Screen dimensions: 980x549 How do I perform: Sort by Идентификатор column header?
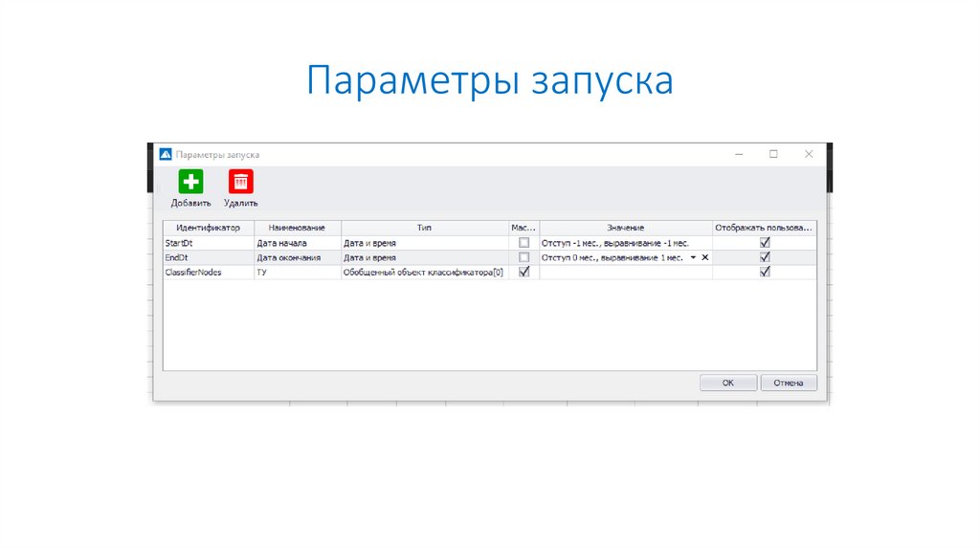pyautogui.click(x=208, y=228)
